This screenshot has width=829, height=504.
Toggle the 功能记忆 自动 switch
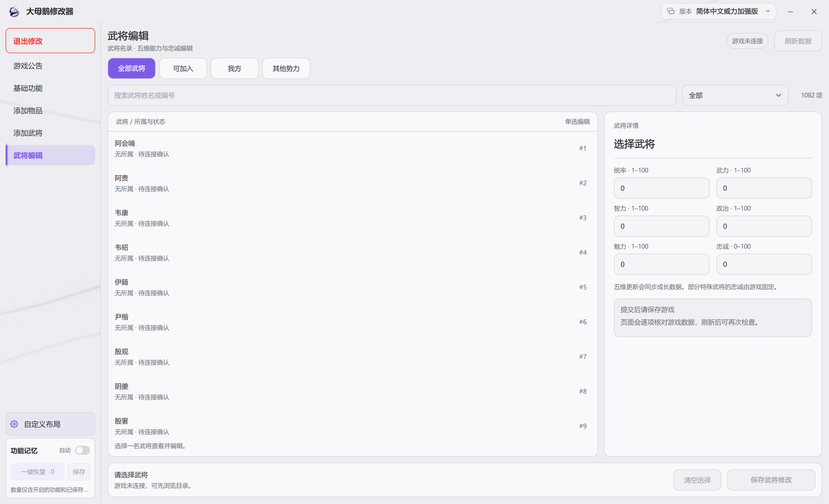(82, 450)
